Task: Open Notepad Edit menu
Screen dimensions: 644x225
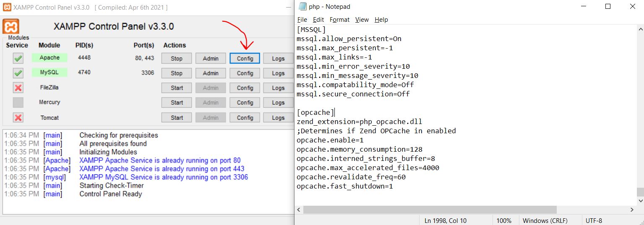Action: click(318, 20)
